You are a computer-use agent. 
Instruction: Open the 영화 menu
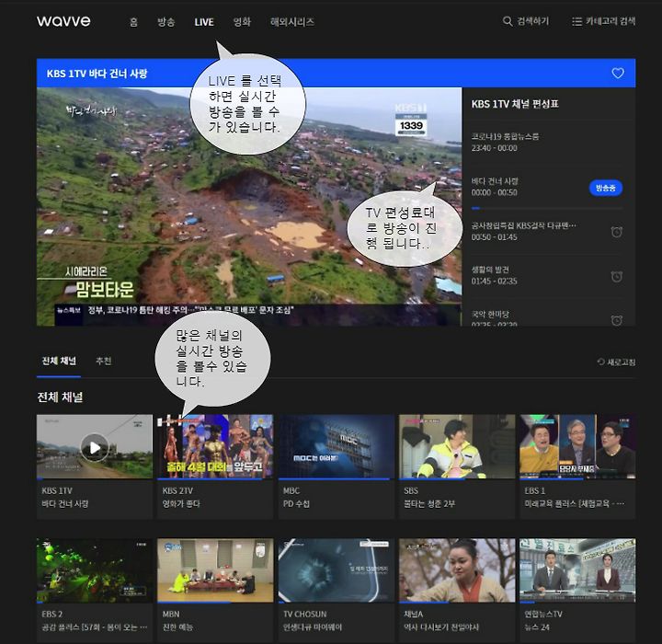242,21
